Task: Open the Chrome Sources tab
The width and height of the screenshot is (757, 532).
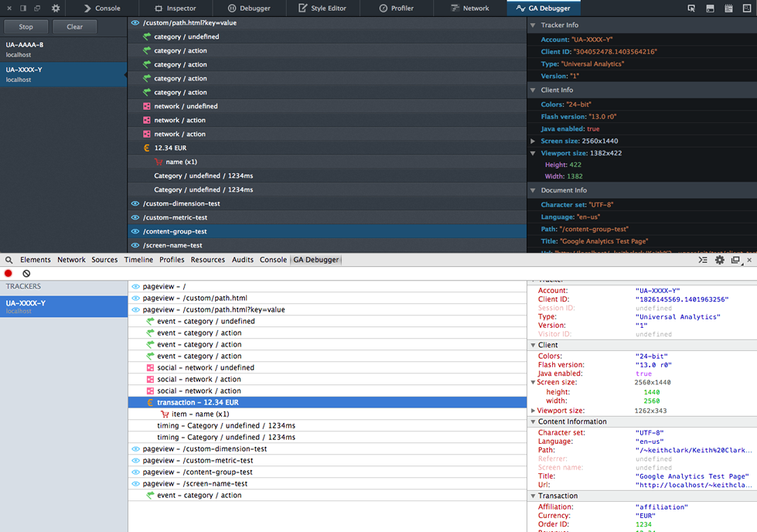Action: click(104, 260)
